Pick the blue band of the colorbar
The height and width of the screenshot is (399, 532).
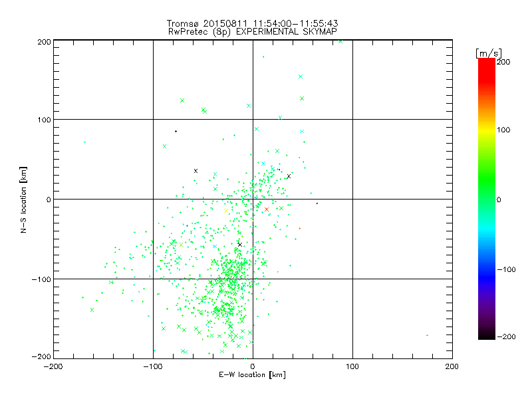[x=487, y=277]
